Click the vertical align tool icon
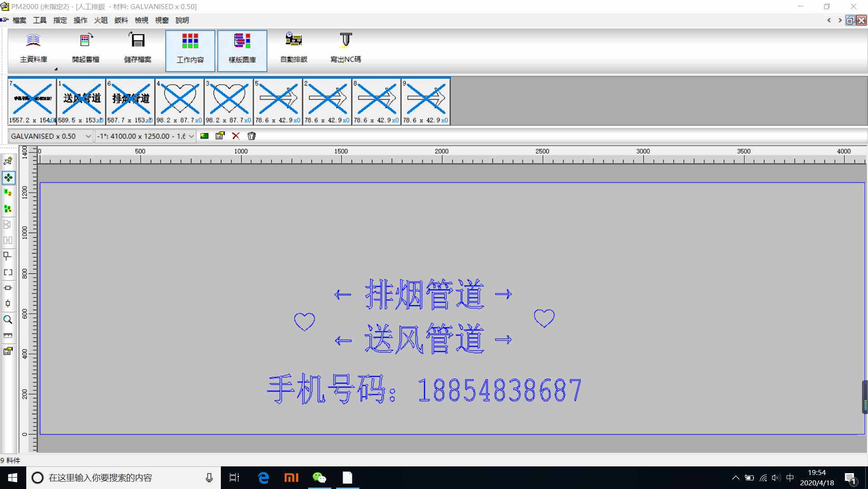This screenshot has width=868, height=489. tap(8, 303)
